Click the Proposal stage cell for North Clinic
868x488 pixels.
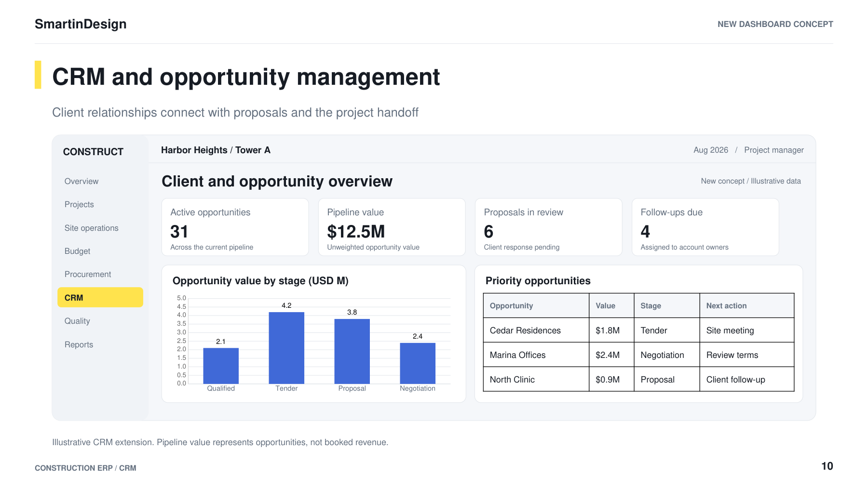(667, 379)
